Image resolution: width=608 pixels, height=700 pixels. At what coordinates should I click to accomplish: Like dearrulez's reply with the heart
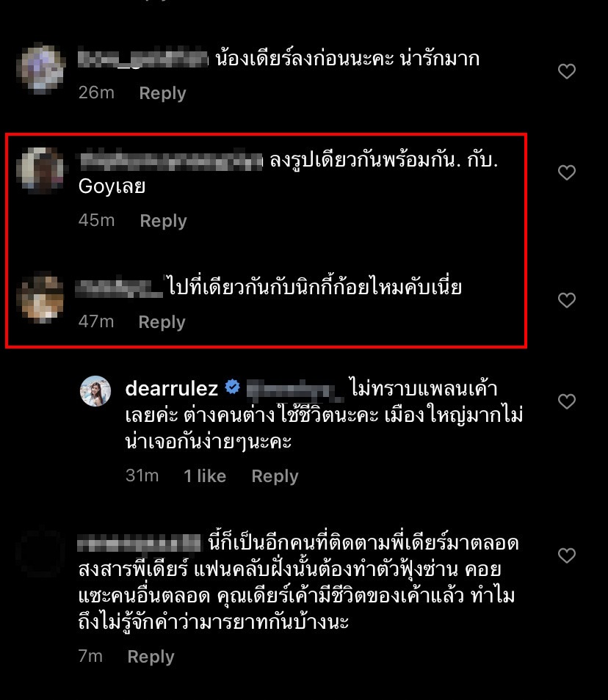coord(566,401)
